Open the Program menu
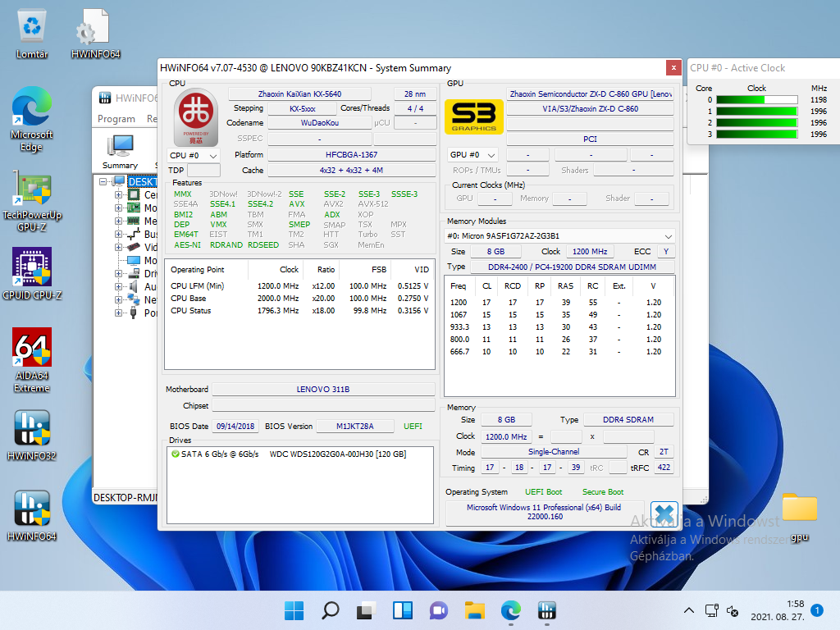This screenshot has width=840, height=630. pyautogui.click(x=116, y=119)
